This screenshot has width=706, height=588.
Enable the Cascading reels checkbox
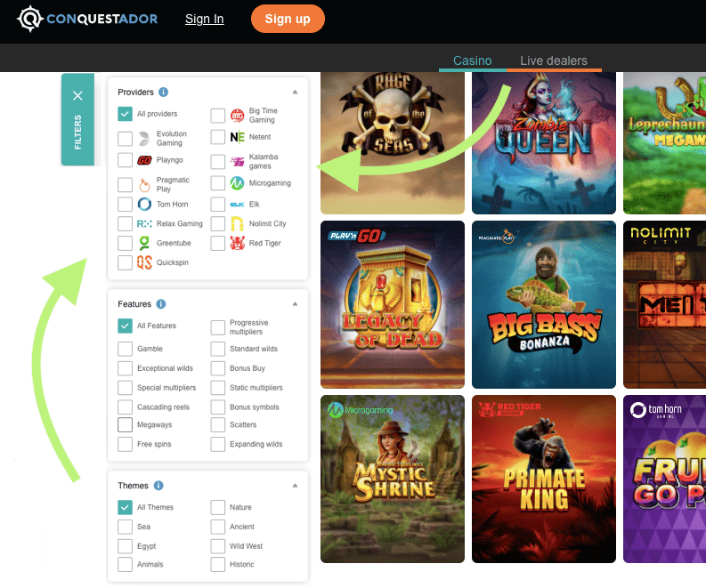pyautogui.click(x=126, y=407)
